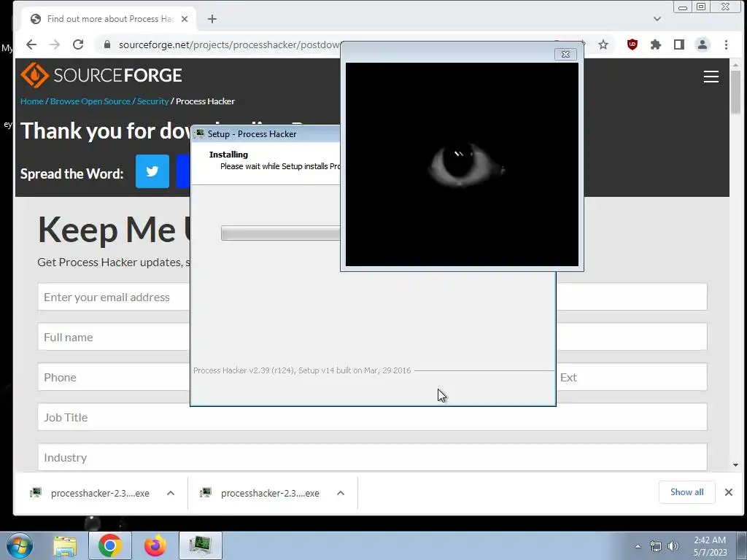Open the second processhacker-2.3 download item
Screen dimensions: 747x560
[261, 494]
